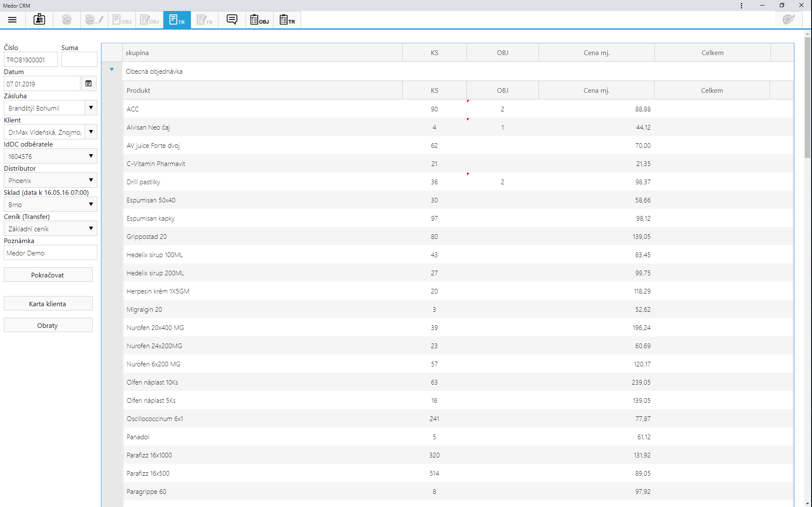Open the TR checklist icon

coord(287,19)
